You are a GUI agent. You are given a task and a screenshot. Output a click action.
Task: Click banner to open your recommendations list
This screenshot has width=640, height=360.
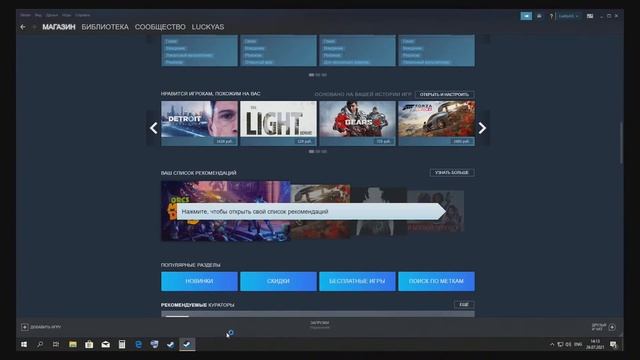(x=311, y=211)
